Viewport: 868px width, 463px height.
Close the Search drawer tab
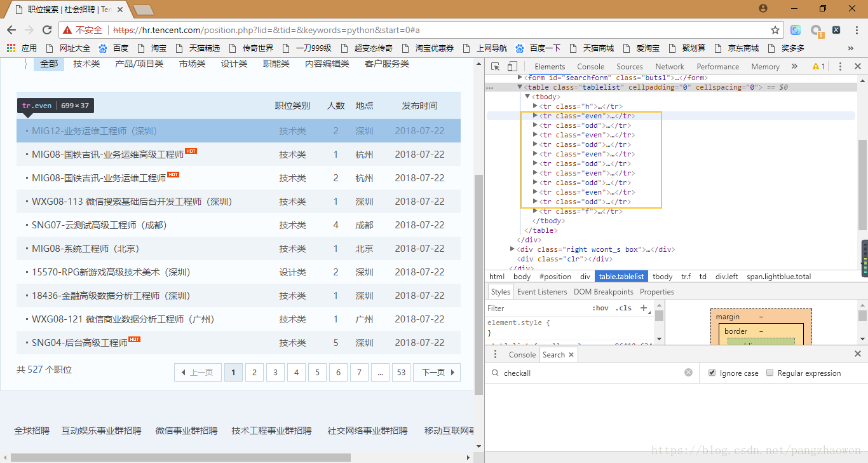click(x=571, y=355)
